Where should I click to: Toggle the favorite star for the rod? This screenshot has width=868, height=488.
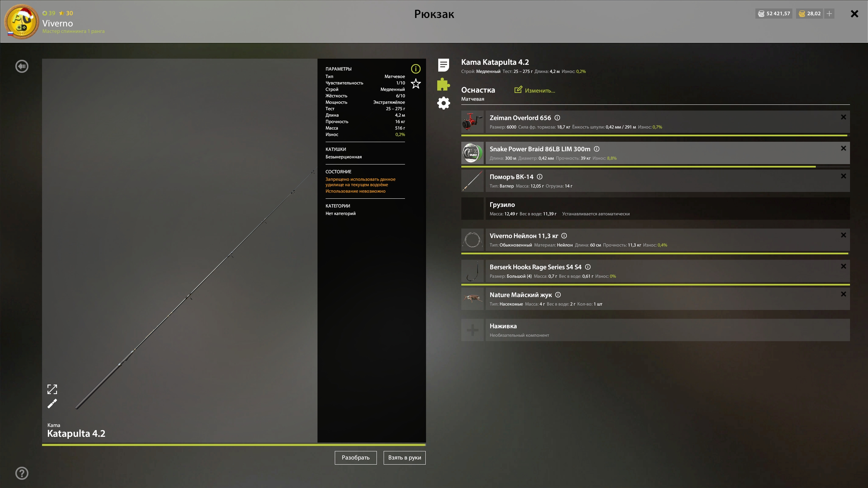416,84
